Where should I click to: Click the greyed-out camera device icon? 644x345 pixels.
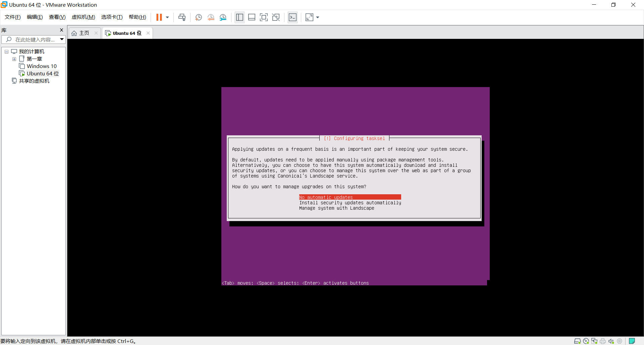(x=620, y=341)
